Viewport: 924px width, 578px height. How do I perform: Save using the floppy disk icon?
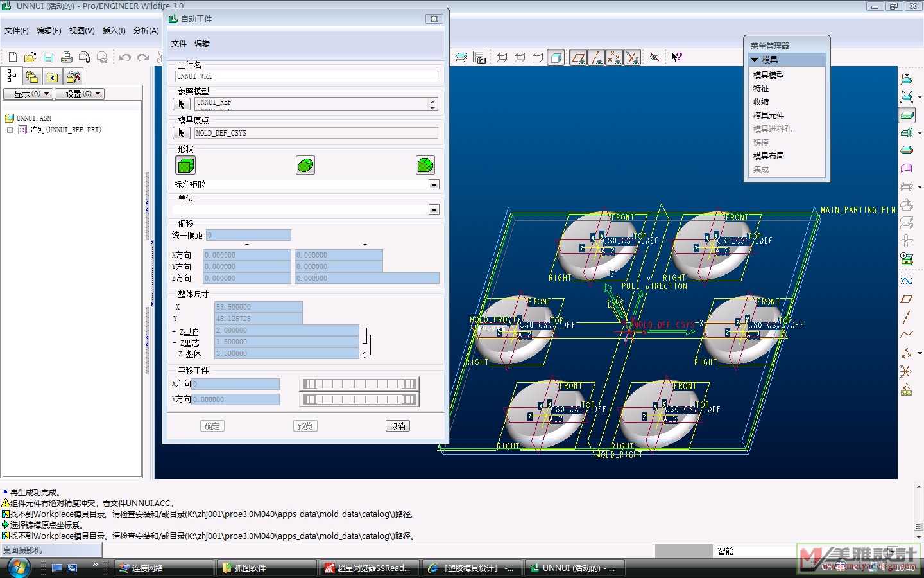click(x=48, y=57)
